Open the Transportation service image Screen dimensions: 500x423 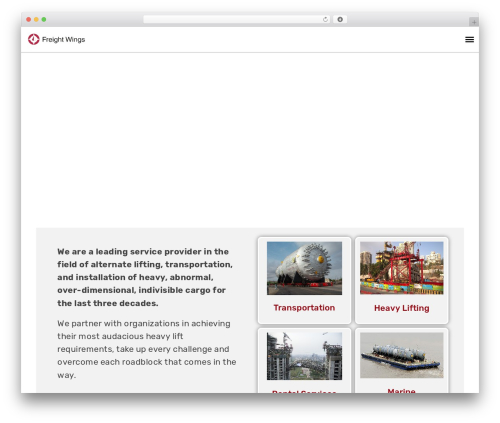click(x=304, y=268)
